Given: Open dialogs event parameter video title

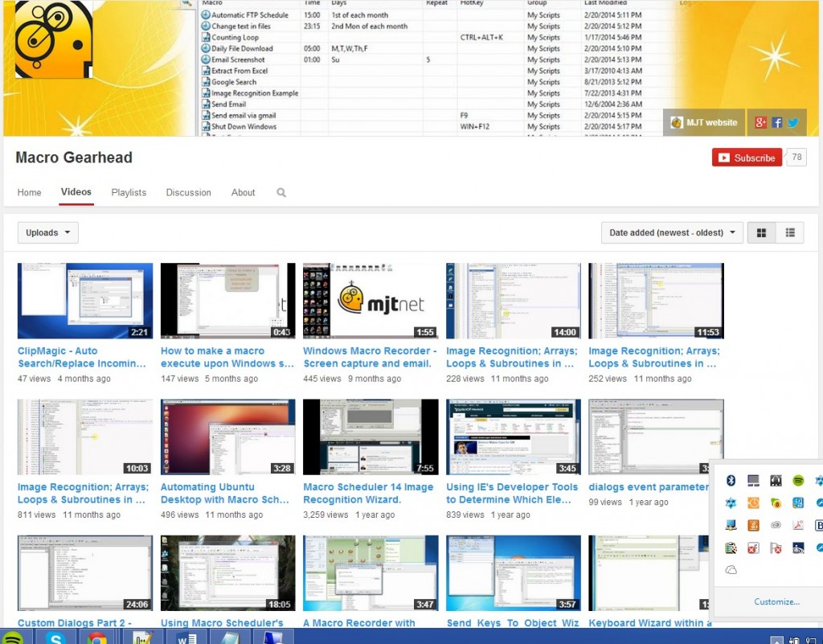Looking at the screenshot, I should (649, 487).
